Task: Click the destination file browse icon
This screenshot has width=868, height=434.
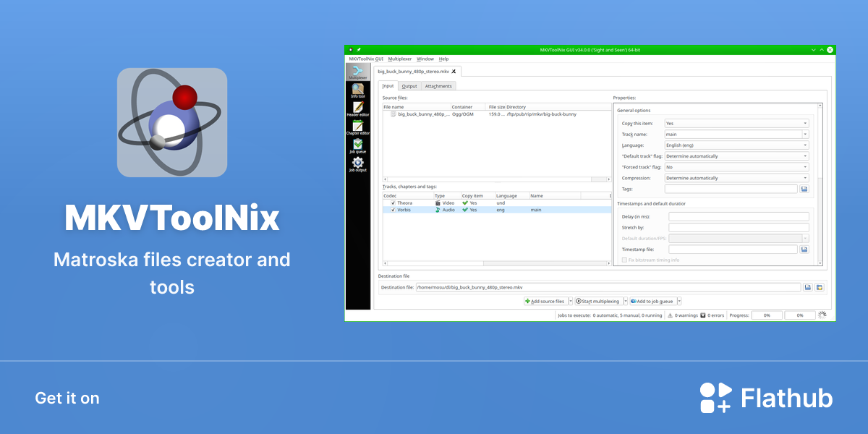Action: tap(808, 287)
